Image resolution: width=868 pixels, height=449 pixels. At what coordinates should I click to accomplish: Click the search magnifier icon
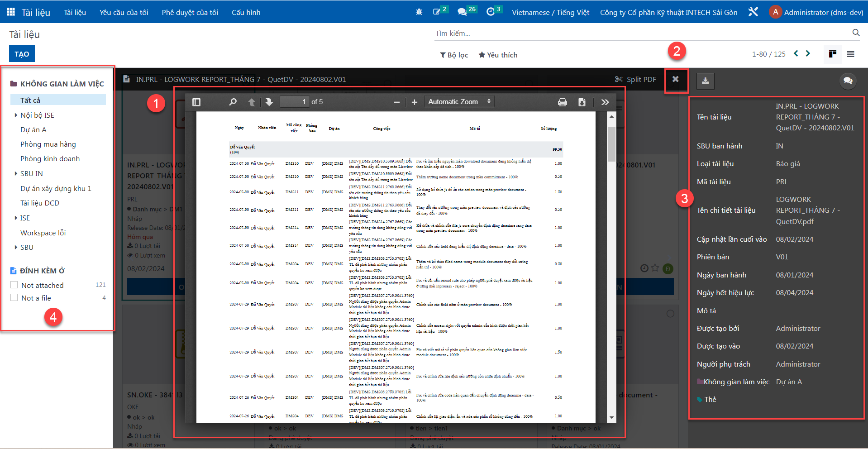(856, 33)
